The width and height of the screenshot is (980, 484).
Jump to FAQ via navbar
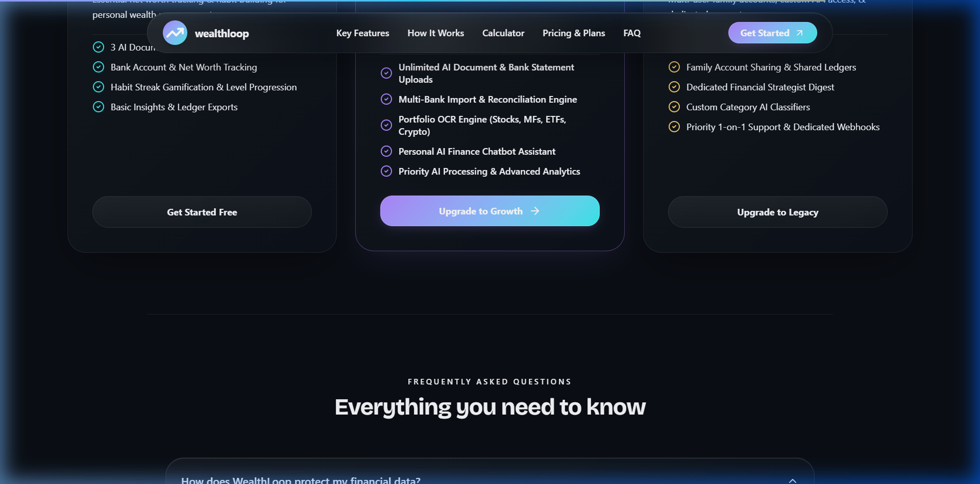[632, 33]
